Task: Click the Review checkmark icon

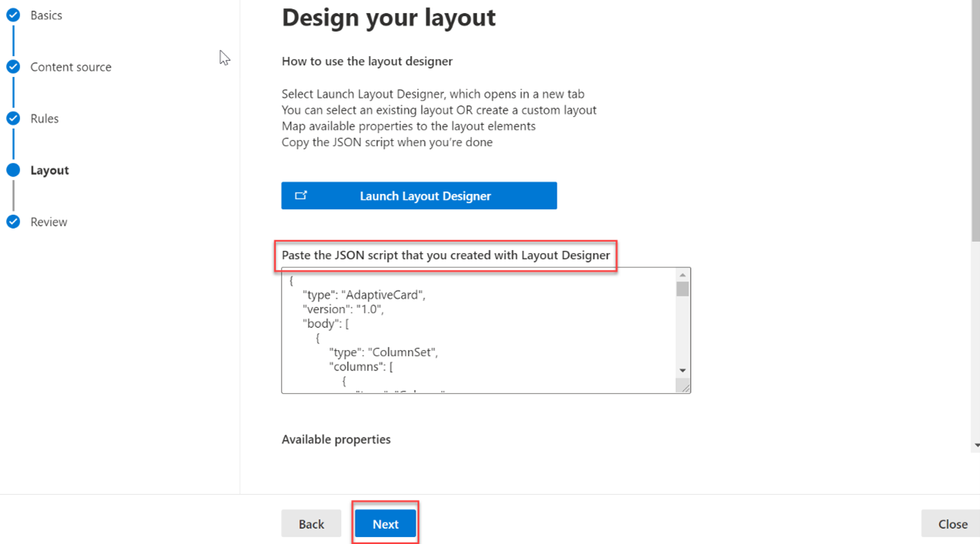Action: [x=13, y=222]
